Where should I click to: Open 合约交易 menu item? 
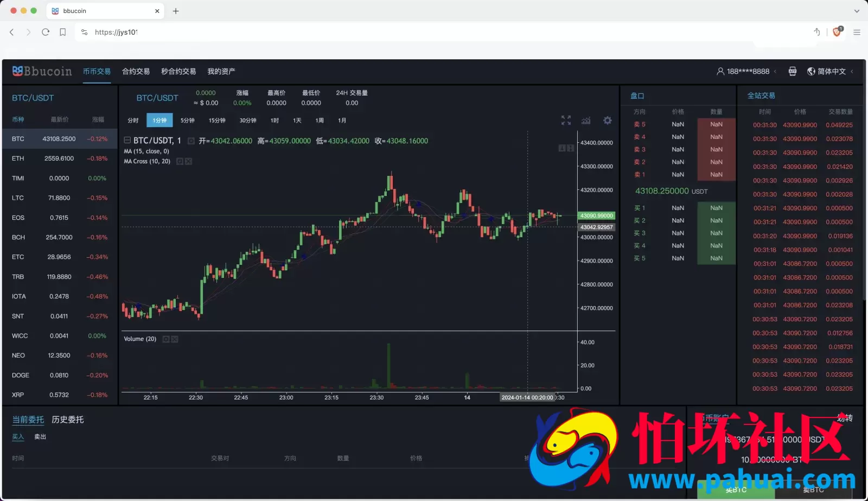click(136, 72)
